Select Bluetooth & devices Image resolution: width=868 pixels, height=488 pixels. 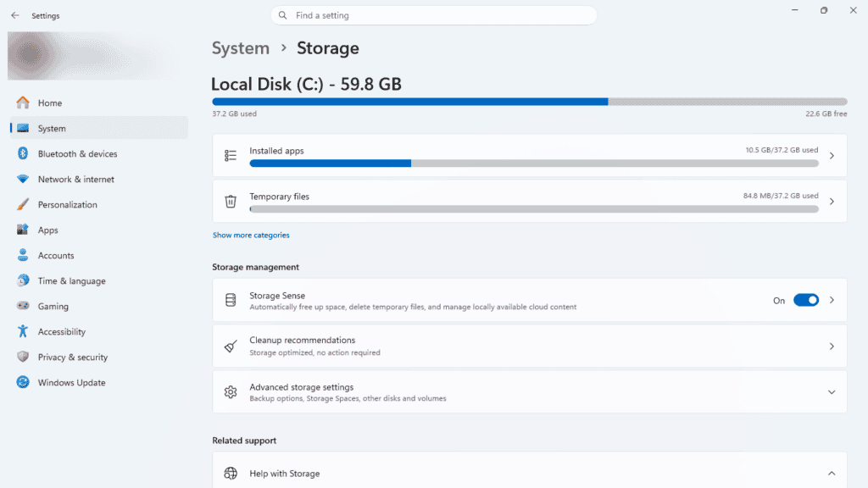click(x=99, y=154)
